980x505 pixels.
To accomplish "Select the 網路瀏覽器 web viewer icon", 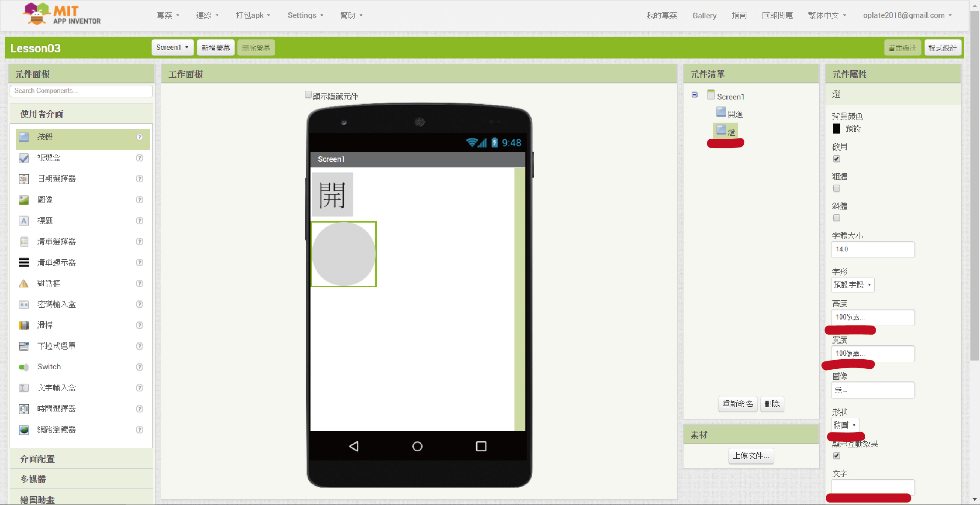I will click(x=24, y=430).
